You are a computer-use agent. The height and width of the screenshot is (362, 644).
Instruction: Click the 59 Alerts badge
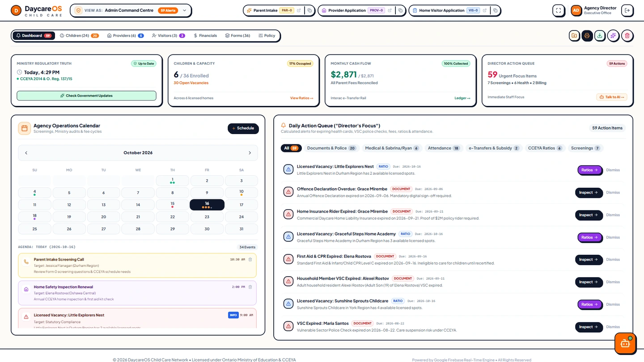[167, 10]
